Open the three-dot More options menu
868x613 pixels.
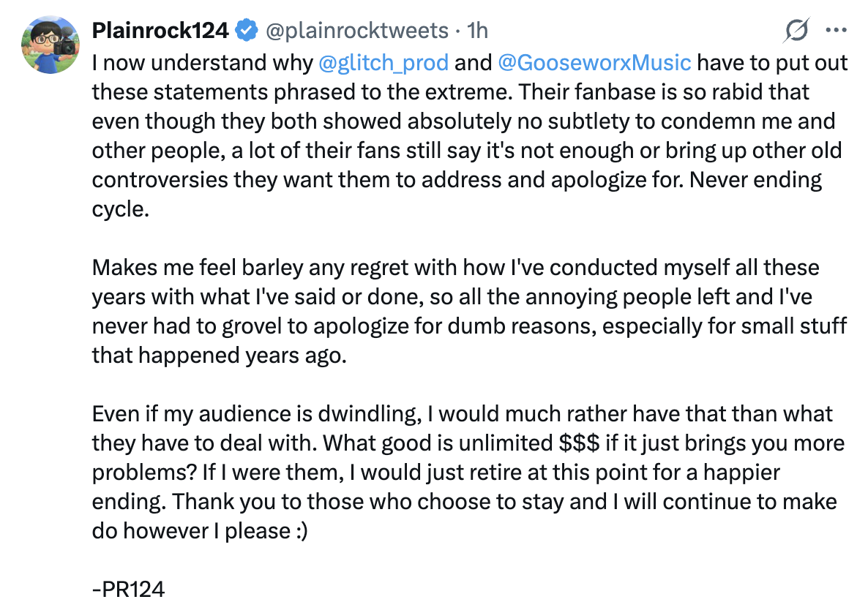tap(836, 31)
